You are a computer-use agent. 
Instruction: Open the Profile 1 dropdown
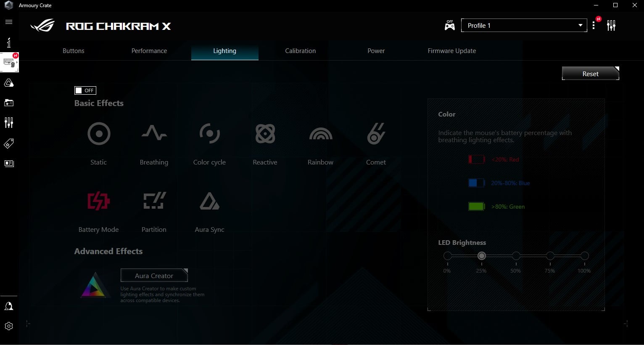point(524,26)
